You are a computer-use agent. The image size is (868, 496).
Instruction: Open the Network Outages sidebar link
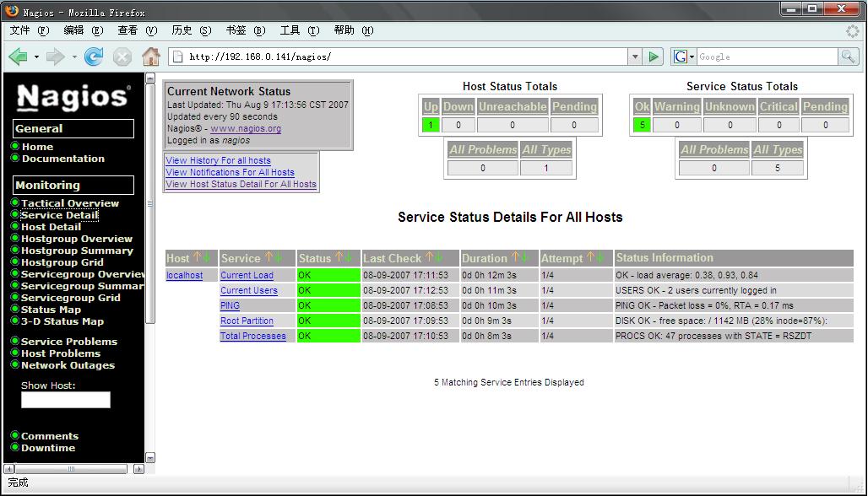(68, 365)
